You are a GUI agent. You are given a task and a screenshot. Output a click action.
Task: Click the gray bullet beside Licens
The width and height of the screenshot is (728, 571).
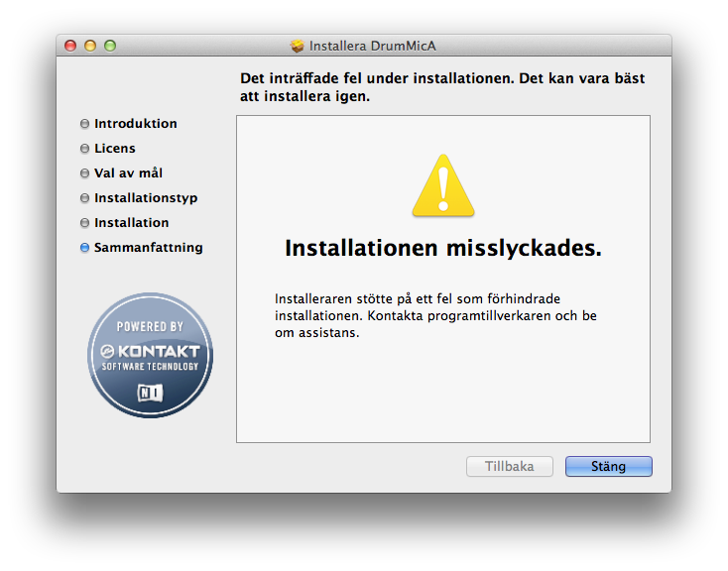pyautogui.click(x=84, y=148)
